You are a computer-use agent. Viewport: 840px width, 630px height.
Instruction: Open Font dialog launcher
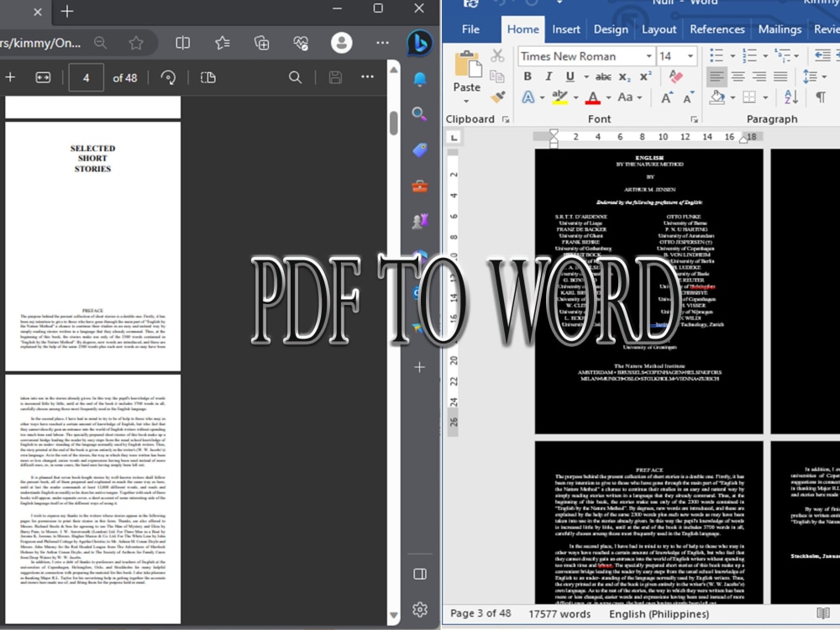(x=695, y=119)
